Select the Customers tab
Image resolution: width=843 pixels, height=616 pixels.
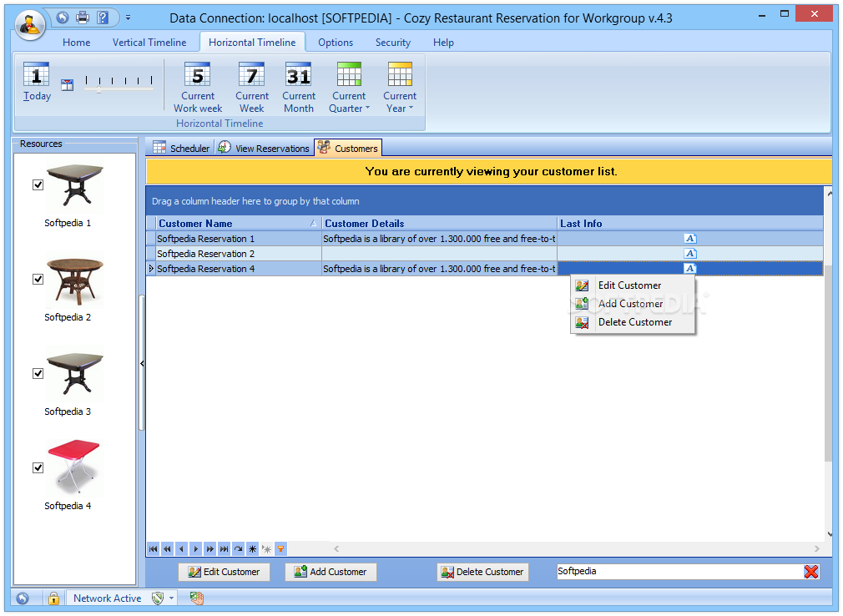348,148
